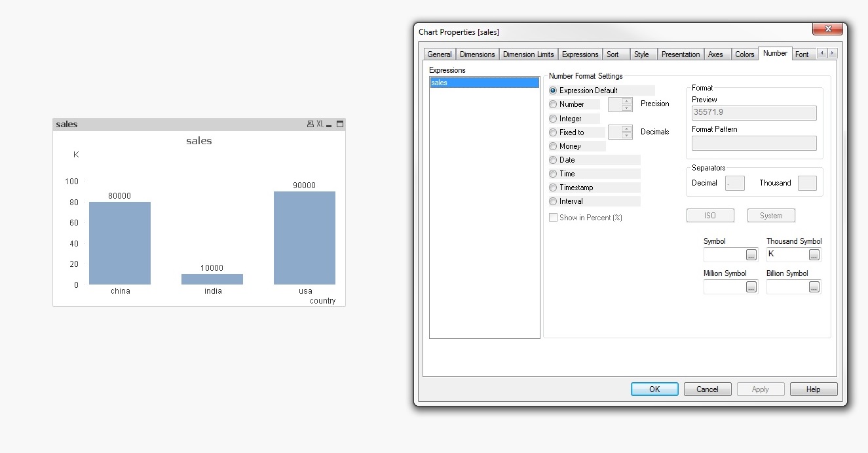Print the sales chart via the print icon
Viewport: 868px width, 453px height.
[x=311, y=124]
